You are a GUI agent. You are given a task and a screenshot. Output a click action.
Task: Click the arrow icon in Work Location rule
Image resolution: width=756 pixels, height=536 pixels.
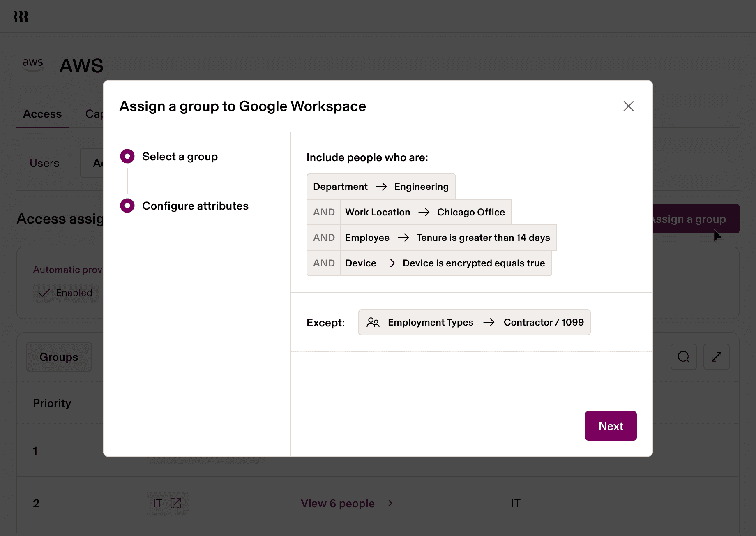click(x=424, y=212)
